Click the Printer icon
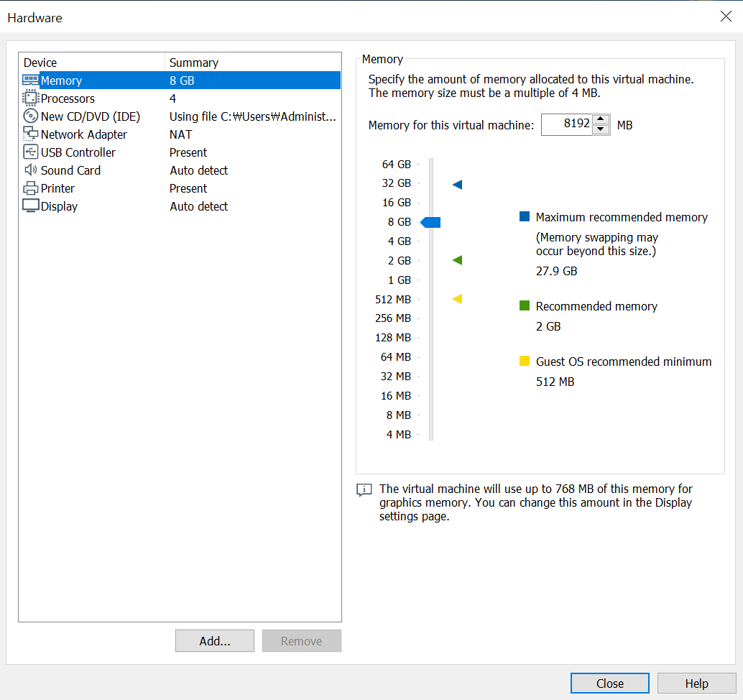Screen dimensions: 743x700 pos(31,188)
